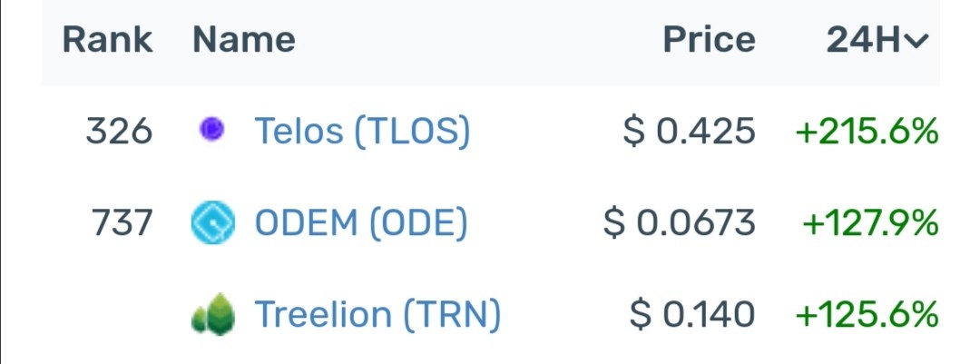Click rank number 326
980x364 pixels.
click(x=119, y=132)
